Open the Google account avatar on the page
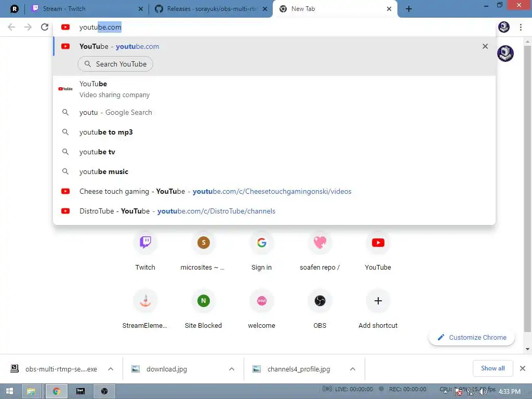 pos(506,54)
